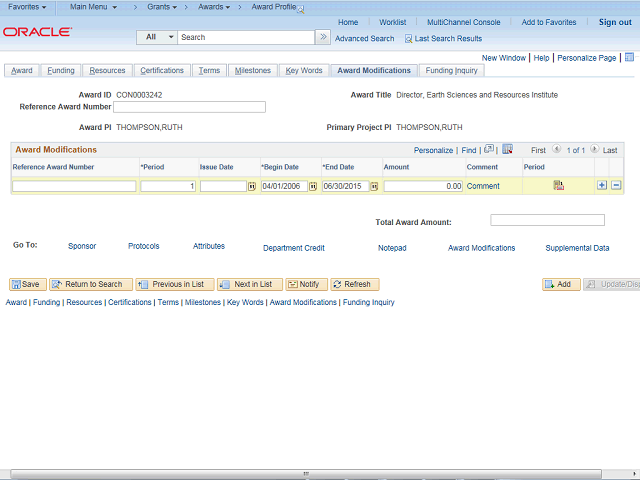Viewport: 640px width, 480px height.
Task: Download grid to spreadsheet icon
Action: [x=507, y=149]
